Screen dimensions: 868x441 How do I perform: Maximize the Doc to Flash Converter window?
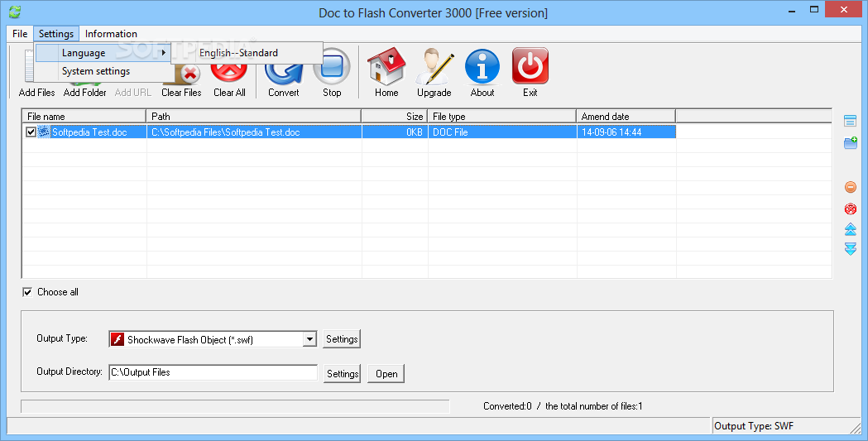[x=814, y=9]
